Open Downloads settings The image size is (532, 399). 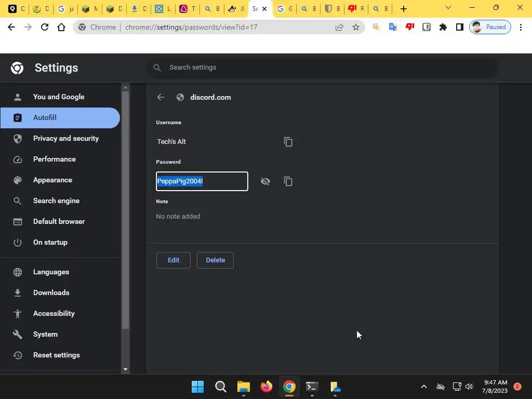click(x=60, y=293)
